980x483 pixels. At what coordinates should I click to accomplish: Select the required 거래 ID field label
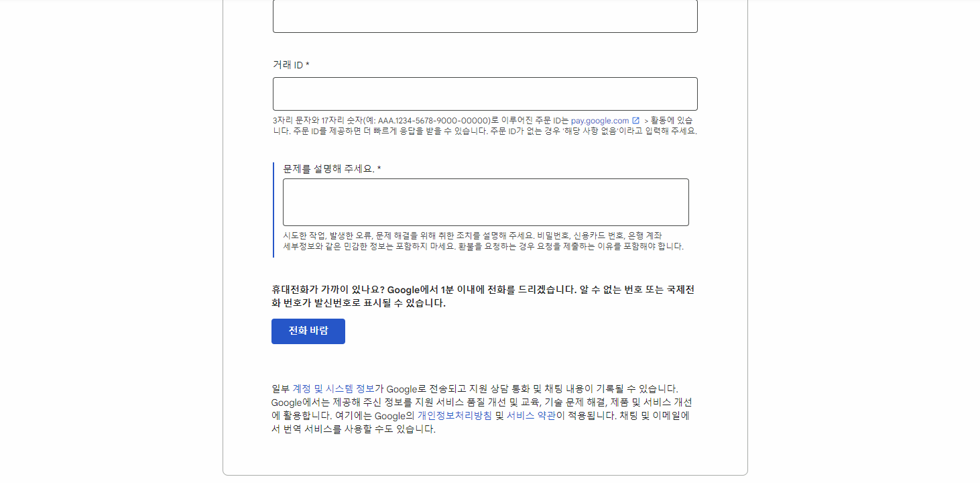tap(290, 64)
